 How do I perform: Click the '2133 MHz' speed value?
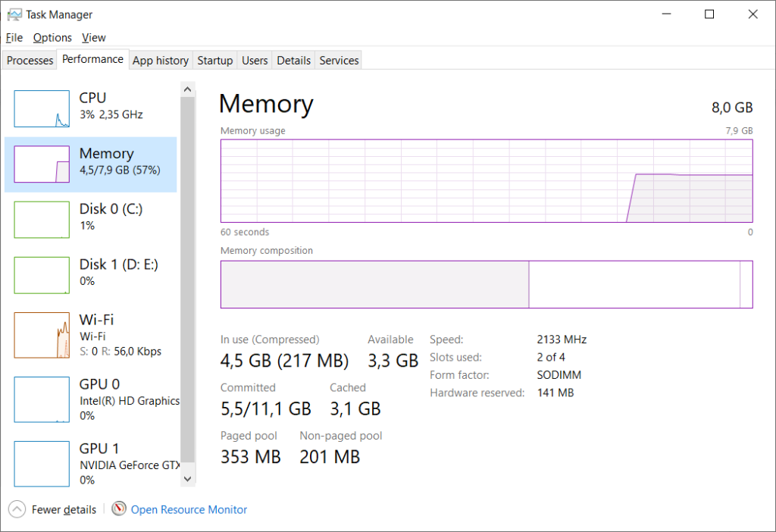pos(562,340)
